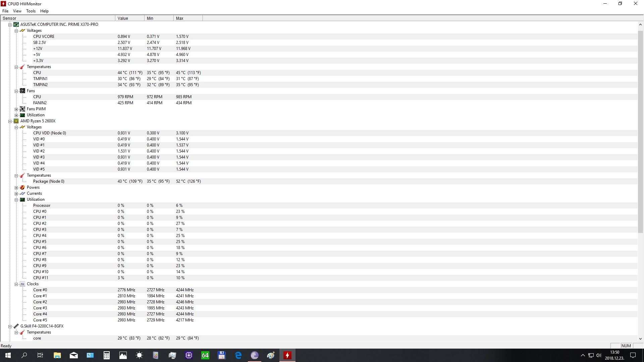
Task: Collapse the ASUSTeK COMPUTER INC. tree node
Action: pyautogui.click(x=10, y=25)
